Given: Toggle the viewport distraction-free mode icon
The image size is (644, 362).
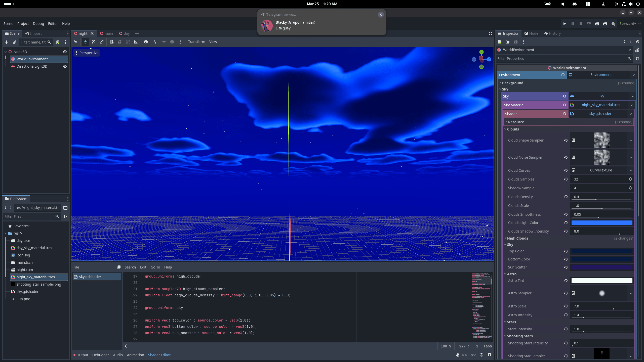Looking at the screenshot, I should (x=490, y=33).
